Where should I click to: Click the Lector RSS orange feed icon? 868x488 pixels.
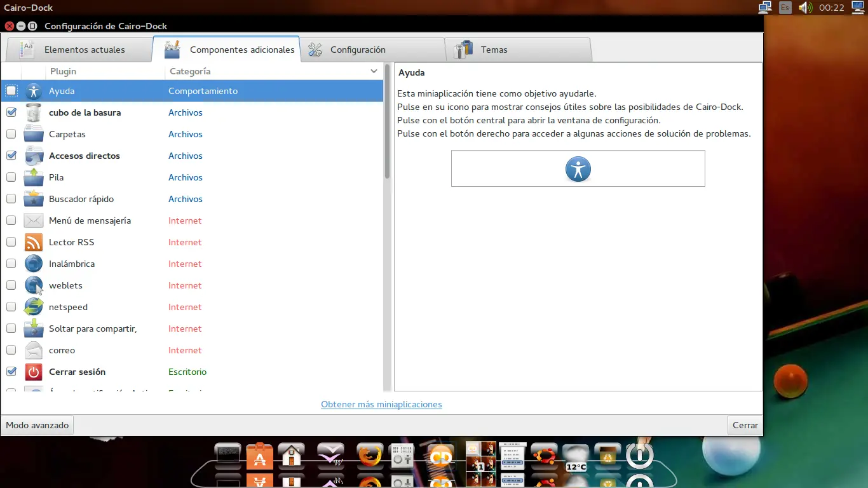(34, 242)
